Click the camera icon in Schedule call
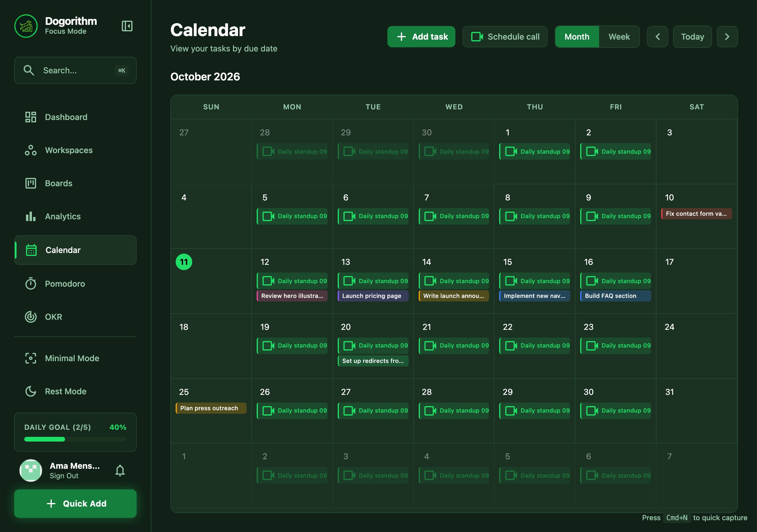Viewport: 757px width, 532px height. point(477,37)
